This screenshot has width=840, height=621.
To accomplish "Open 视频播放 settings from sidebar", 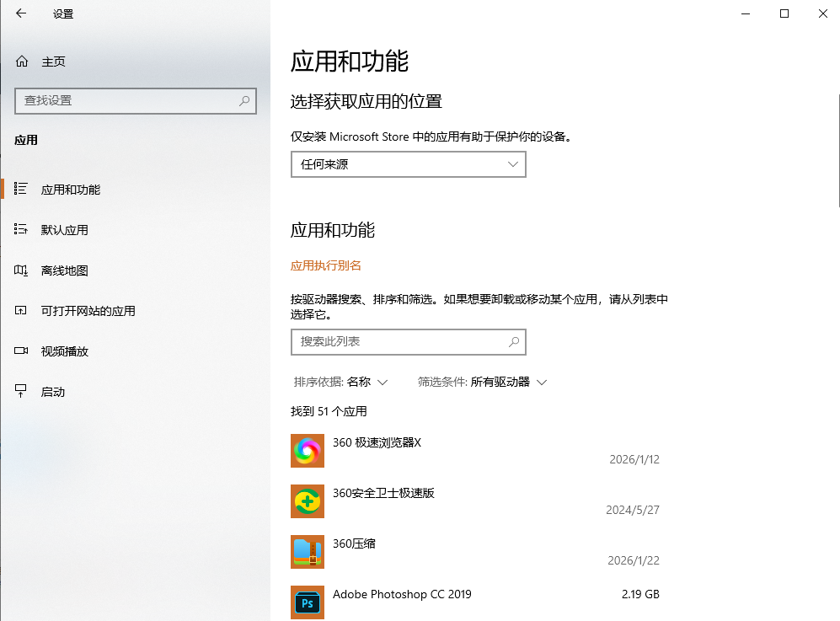I will click(67, 351).
